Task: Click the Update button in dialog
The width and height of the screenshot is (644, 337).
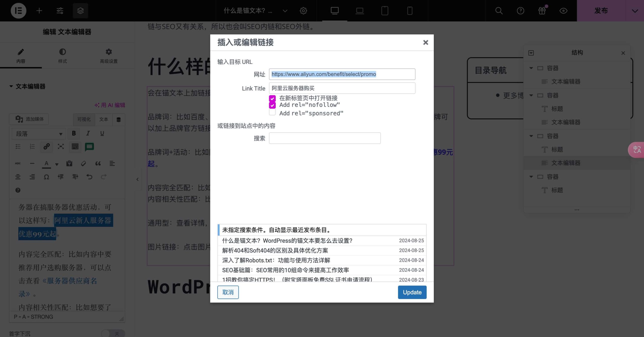Action: click(x=412, y=292)
